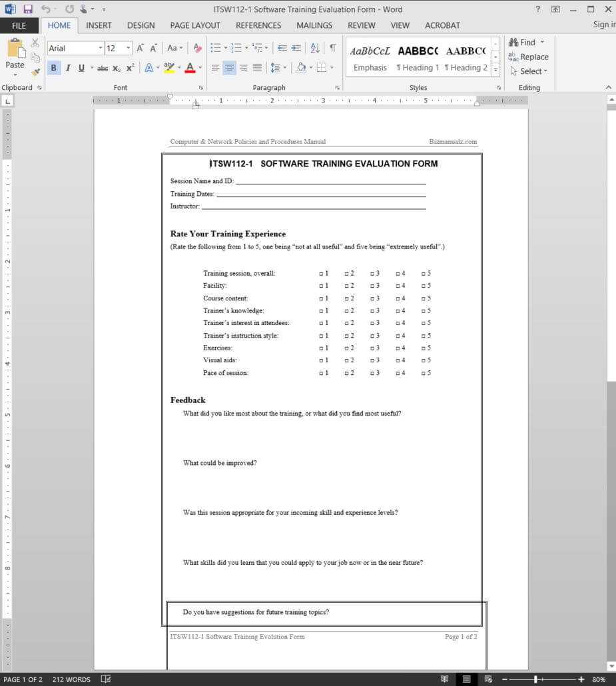Toggle Bold formatting button
616x686 pixels.
(x=54, y=68)
